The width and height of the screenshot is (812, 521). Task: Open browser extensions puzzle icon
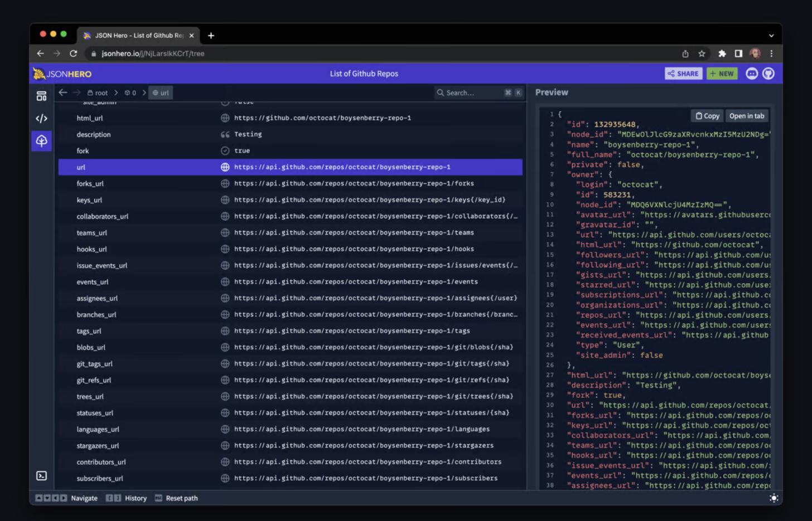click(x=722, y=53)
